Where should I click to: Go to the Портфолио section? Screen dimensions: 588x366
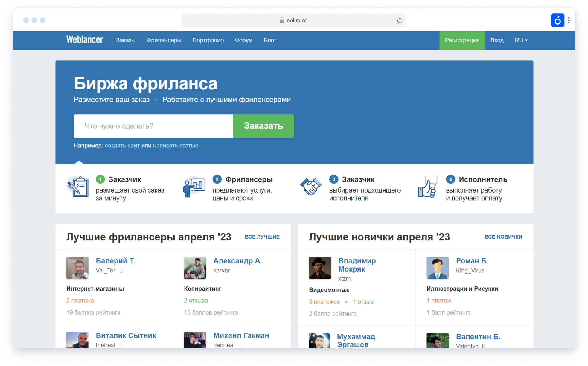208,40
